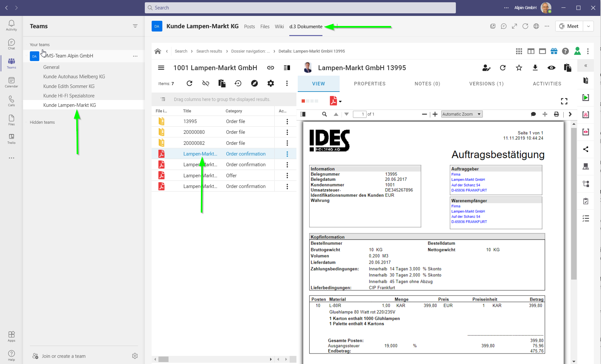Open the history icon in list toolbar

(238, 83)
